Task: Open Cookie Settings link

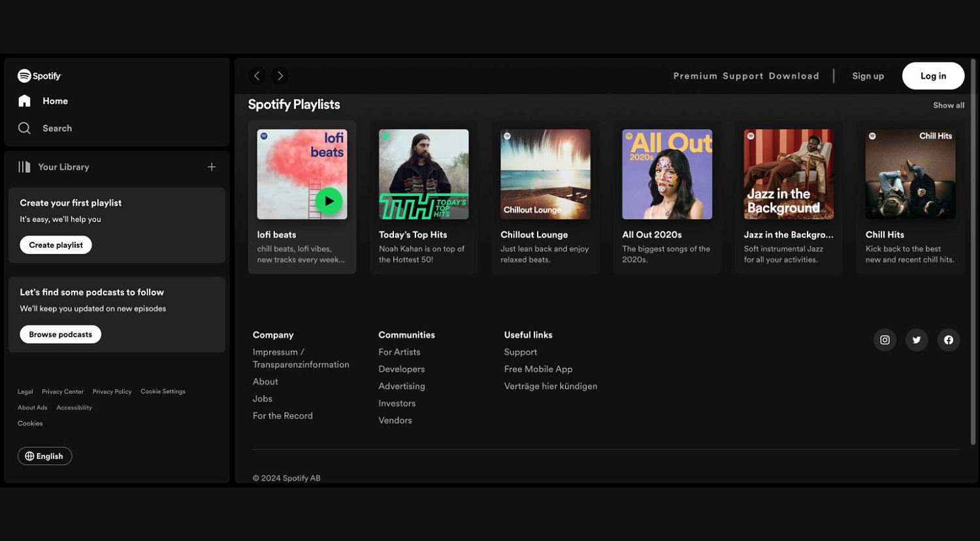Action: [x=163, y=391]
